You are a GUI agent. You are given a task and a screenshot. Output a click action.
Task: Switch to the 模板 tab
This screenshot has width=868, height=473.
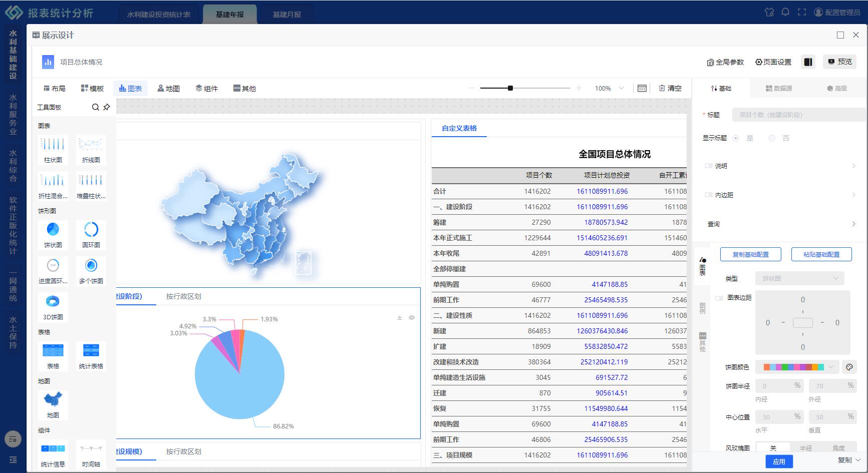click(92, 88)
